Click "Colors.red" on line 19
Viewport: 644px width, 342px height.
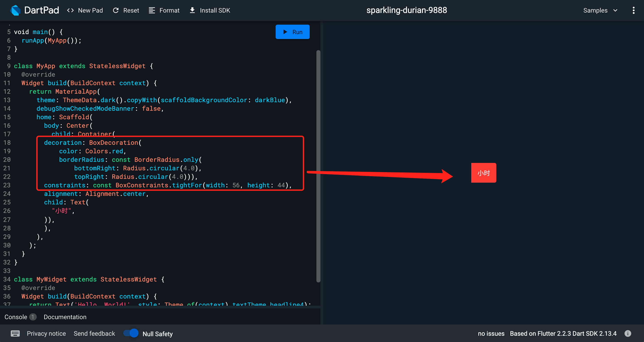104,151
